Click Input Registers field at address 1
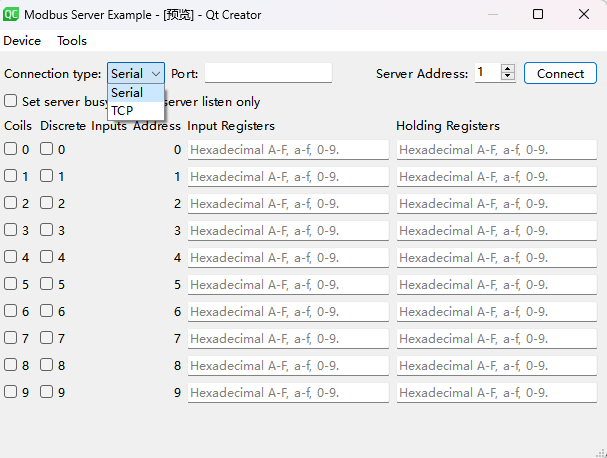The image size is (607, 458). [x=288, y=177]
